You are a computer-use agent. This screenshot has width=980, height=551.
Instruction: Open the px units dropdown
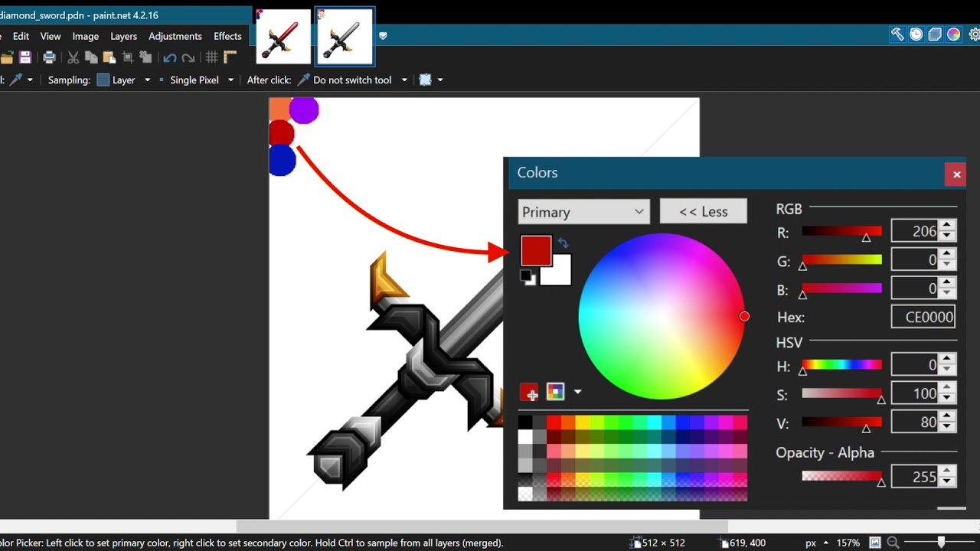coord(825,543)
